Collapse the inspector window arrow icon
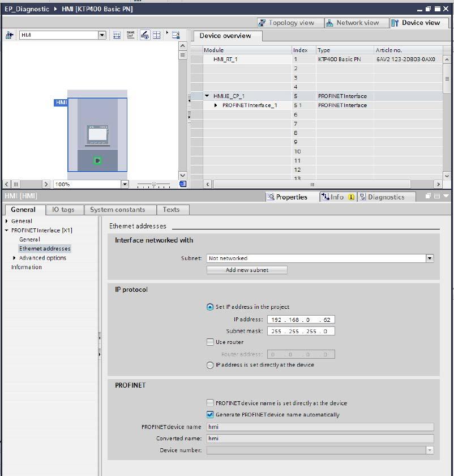This screenshot has width=454, height=476. pyautogui.click(x=446, y=196)
